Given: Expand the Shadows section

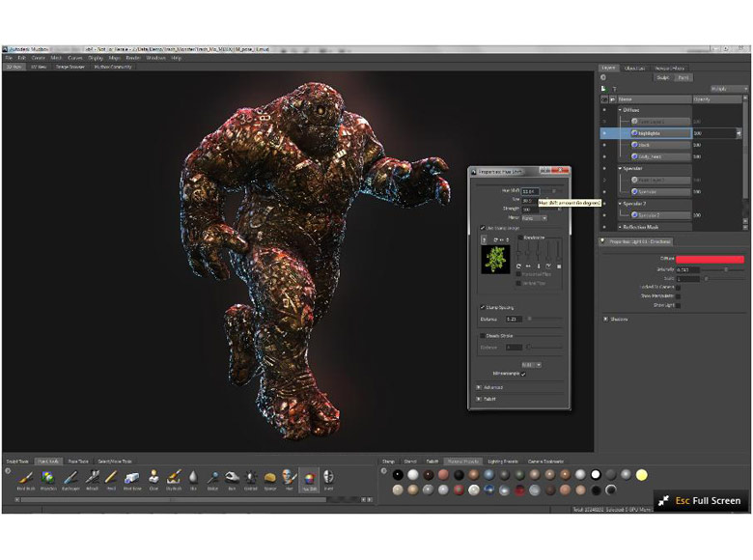Looking at the screenshot, I should pos(605,319).
